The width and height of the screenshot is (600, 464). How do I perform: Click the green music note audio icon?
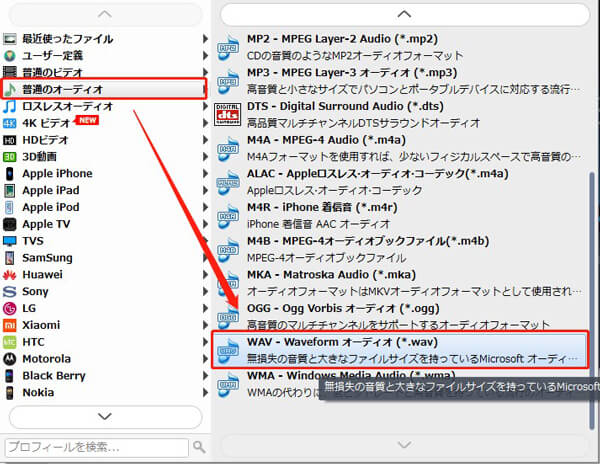[x=10, y=89]
